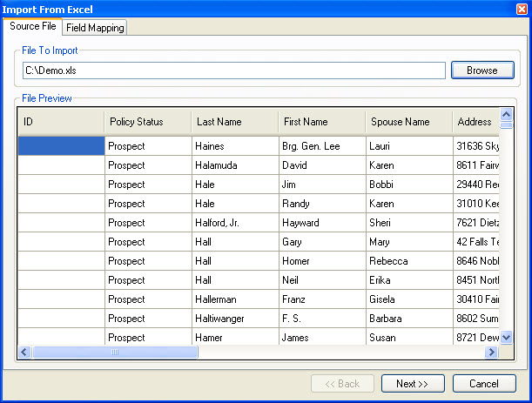Select the Neil first name cell

click(x=323, y=280)
